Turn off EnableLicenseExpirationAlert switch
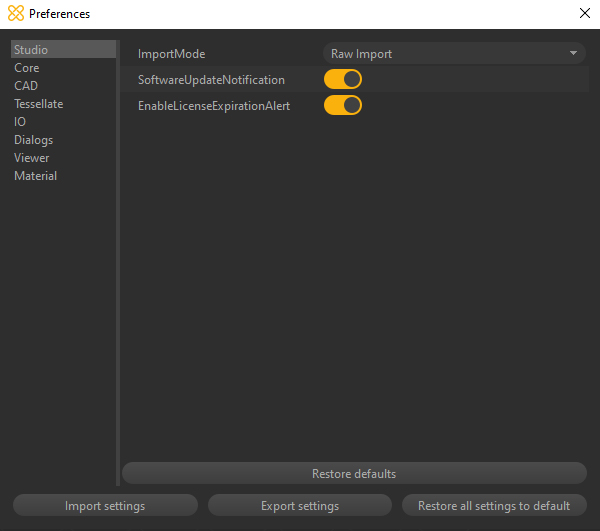The image size is (600, 531). (343, 105)
